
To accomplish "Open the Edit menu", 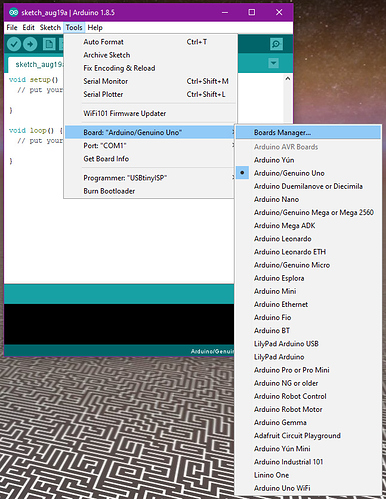I will coord(28,28).
